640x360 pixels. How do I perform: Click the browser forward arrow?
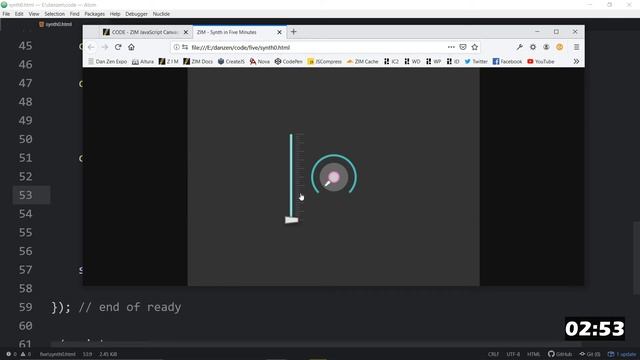coord(105,47)
